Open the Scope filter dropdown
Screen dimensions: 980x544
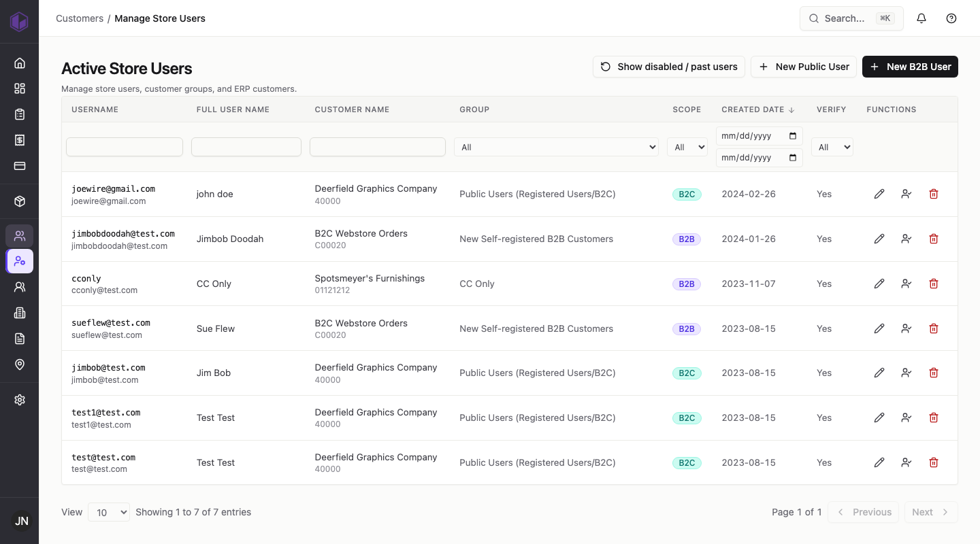[x=687, y=147]
